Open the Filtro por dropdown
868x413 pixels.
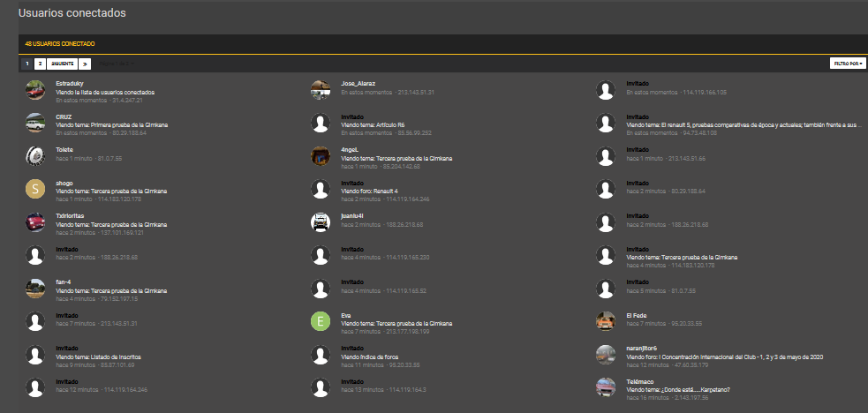coord(848,64)
